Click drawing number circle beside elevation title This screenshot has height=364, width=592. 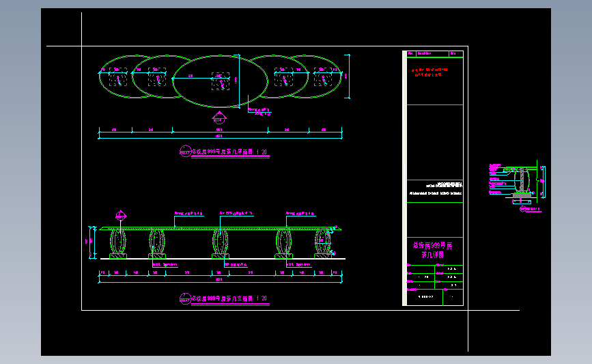pos(185,298)
